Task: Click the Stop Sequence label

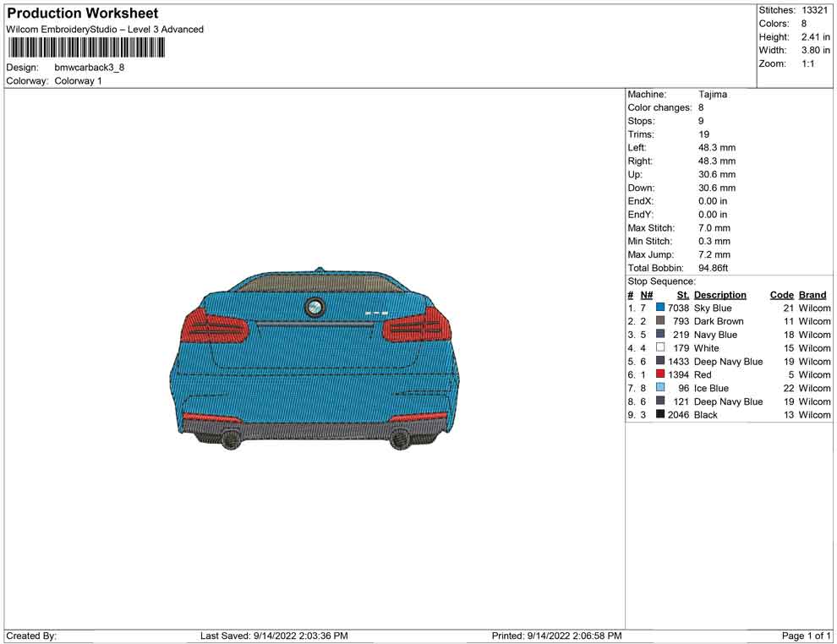Action: (661, 281)
